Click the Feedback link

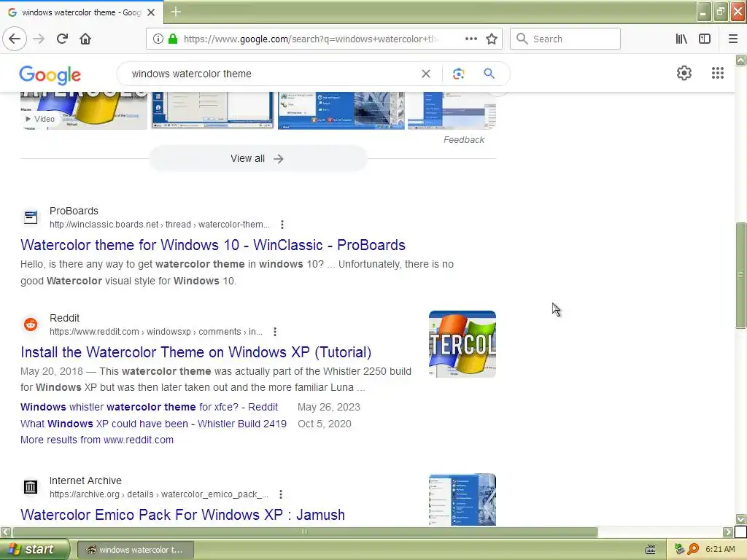[463, 140]
